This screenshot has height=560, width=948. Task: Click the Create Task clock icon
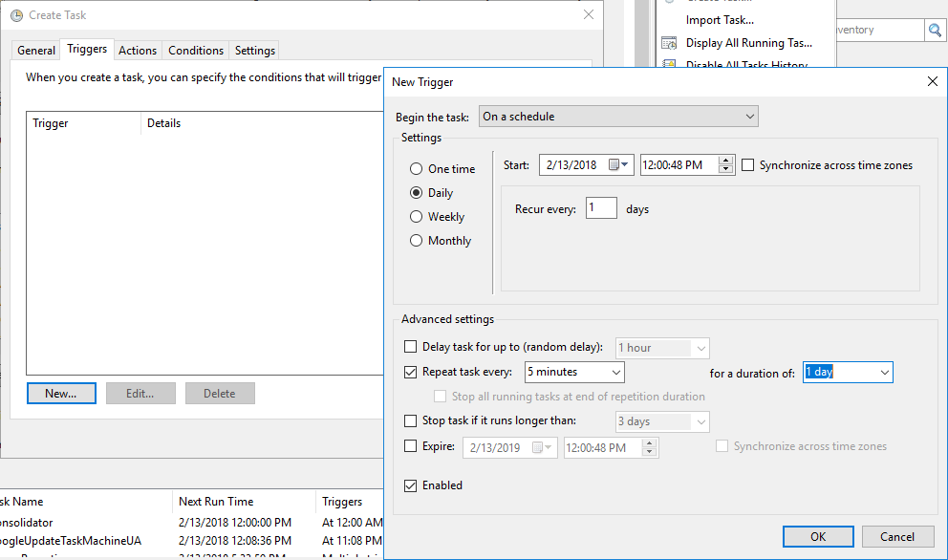pos(16,15)
